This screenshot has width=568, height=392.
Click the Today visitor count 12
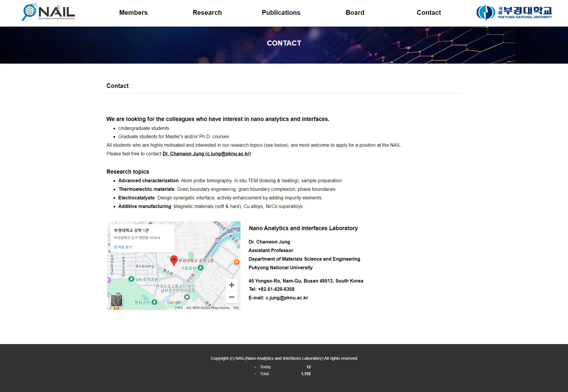click(x=309, y=367)
